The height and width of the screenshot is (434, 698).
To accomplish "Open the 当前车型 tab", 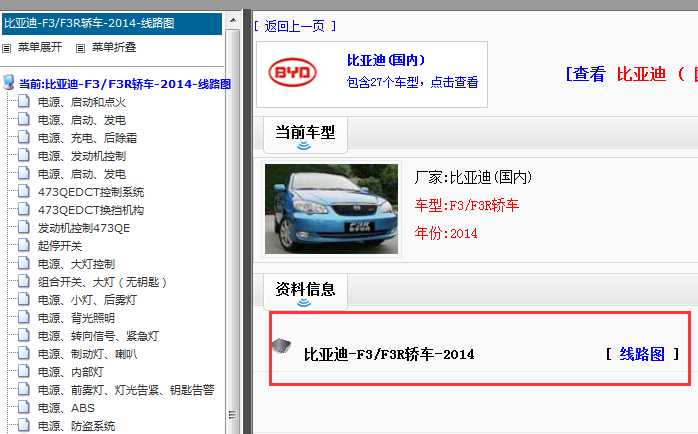I will [305, 135].
